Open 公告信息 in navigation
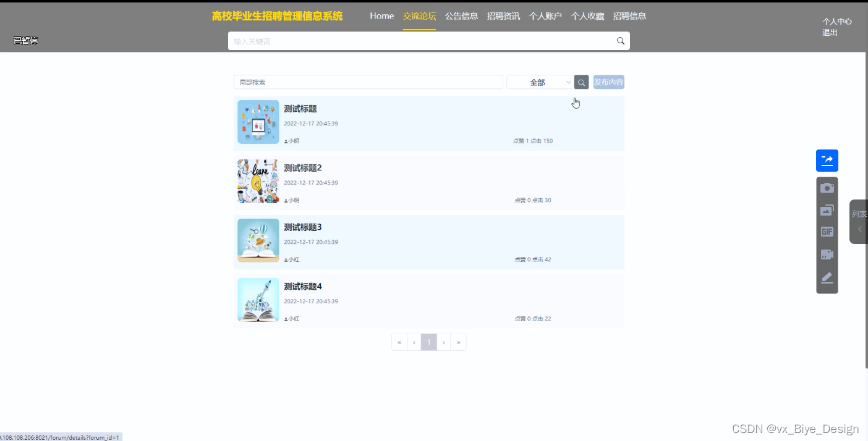Screen dimensions: 868x441 coord(461,16)
